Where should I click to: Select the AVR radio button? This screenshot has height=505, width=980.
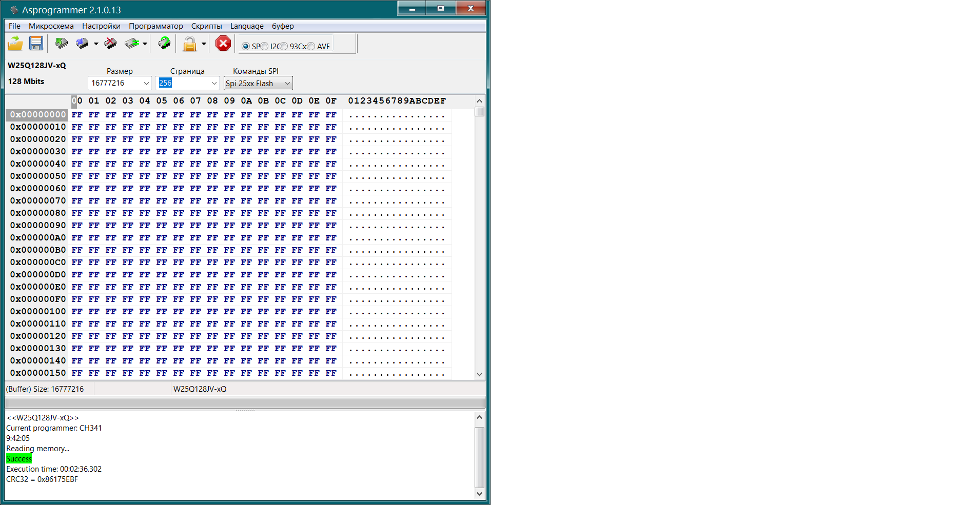311,46
